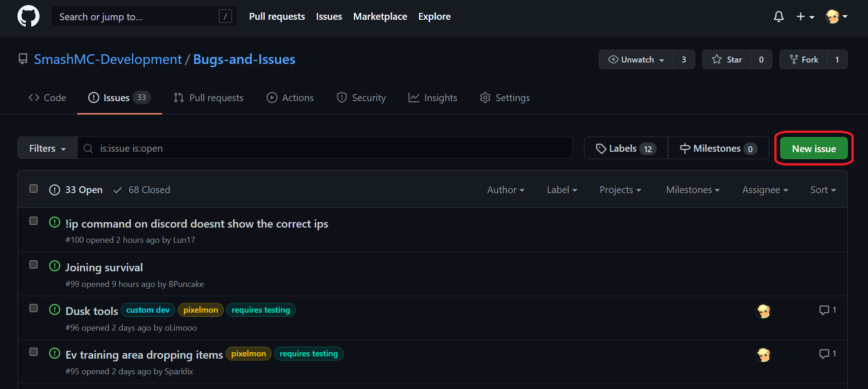Open Issues in top navigation
This screenshot has width=868, height=389.
329,17
